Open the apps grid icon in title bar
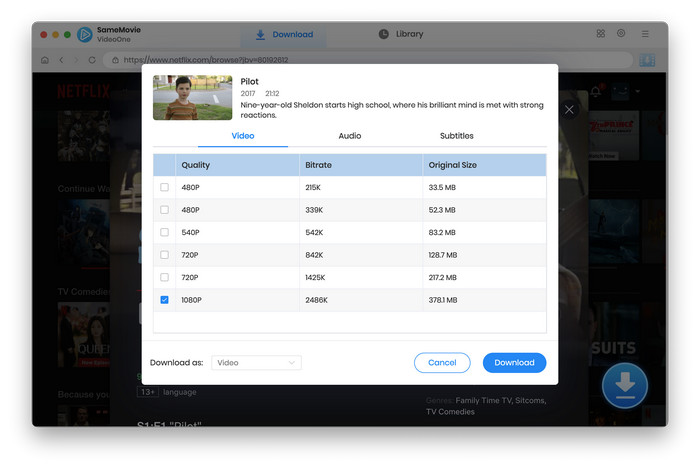The image size is (700, 469). pos(600,33)
